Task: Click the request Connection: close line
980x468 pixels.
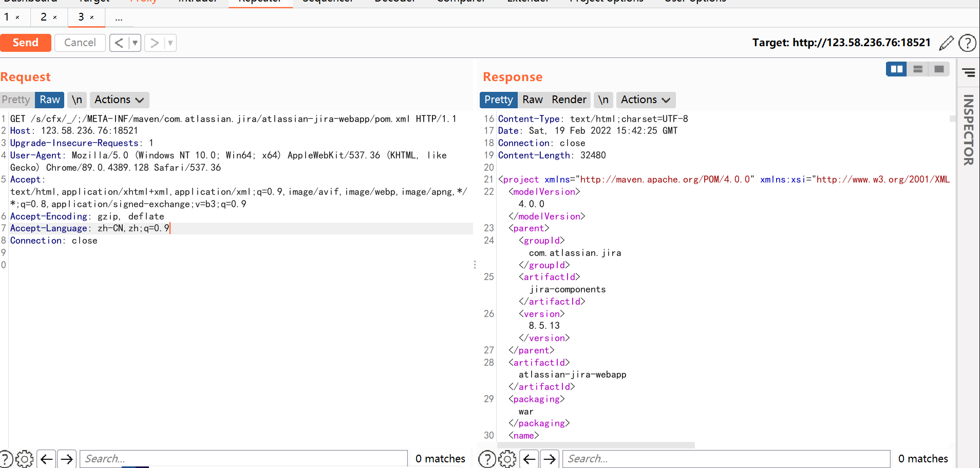Action: click(54, 241)
